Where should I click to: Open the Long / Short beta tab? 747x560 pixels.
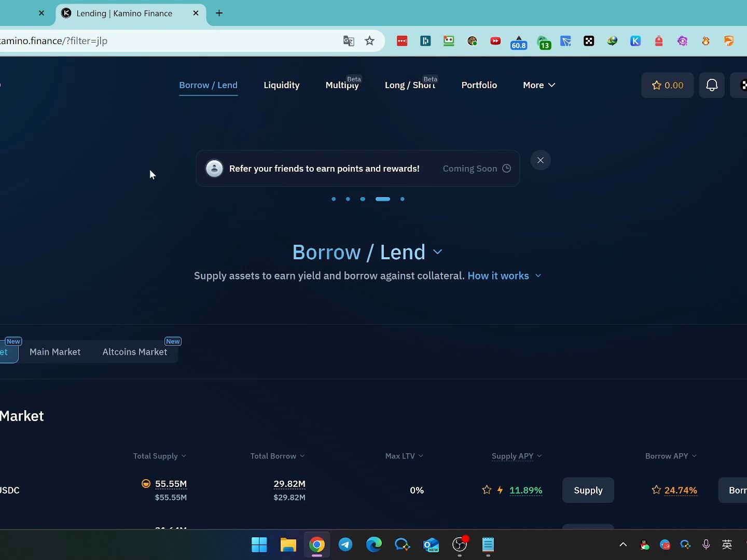click(x=410, y=85)
